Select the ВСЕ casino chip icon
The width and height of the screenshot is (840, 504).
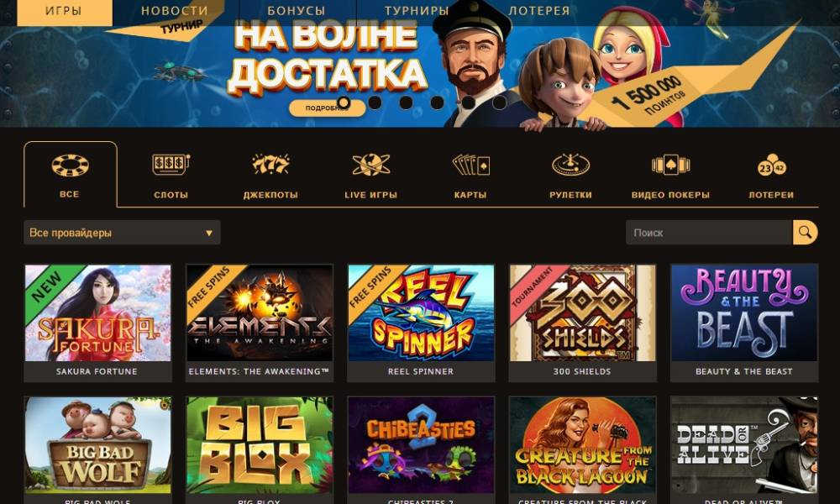click(x=71, y=165)
